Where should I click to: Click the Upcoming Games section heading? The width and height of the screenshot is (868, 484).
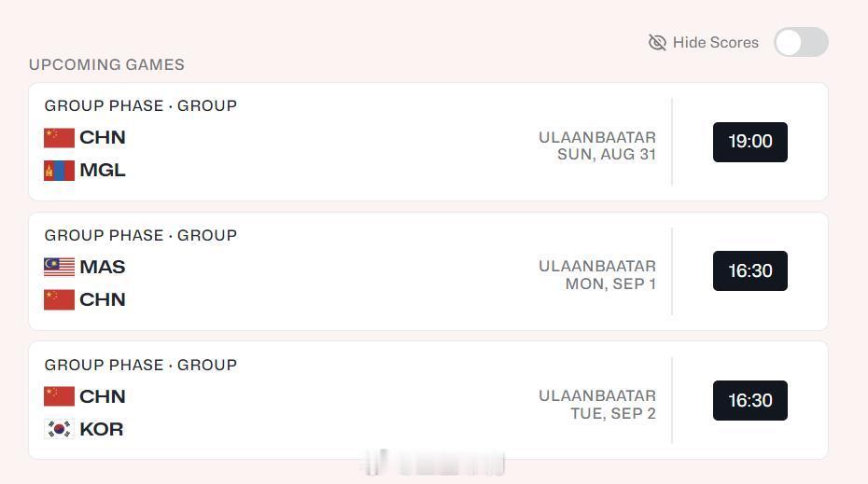(x=106, y=64)
